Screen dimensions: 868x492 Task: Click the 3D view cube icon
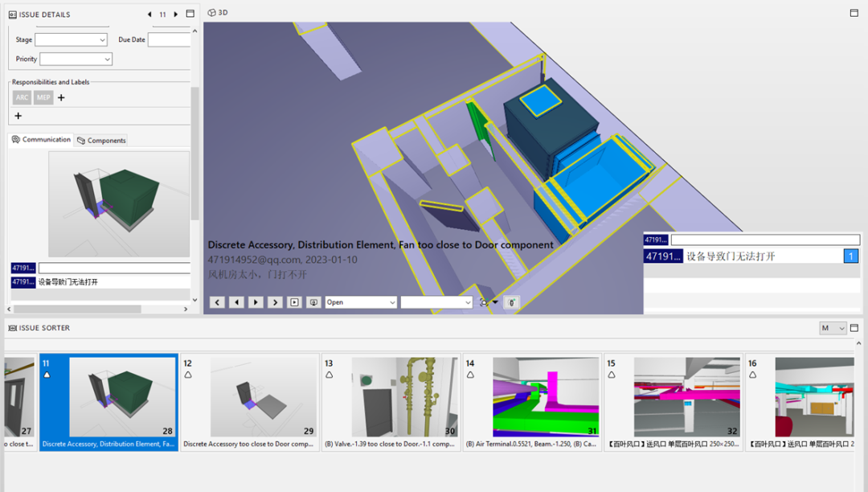coord(211,12)
